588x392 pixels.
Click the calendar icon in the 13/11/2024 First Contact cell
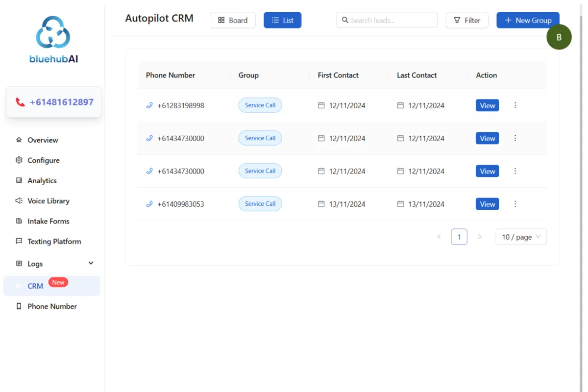tap(321, 204)
